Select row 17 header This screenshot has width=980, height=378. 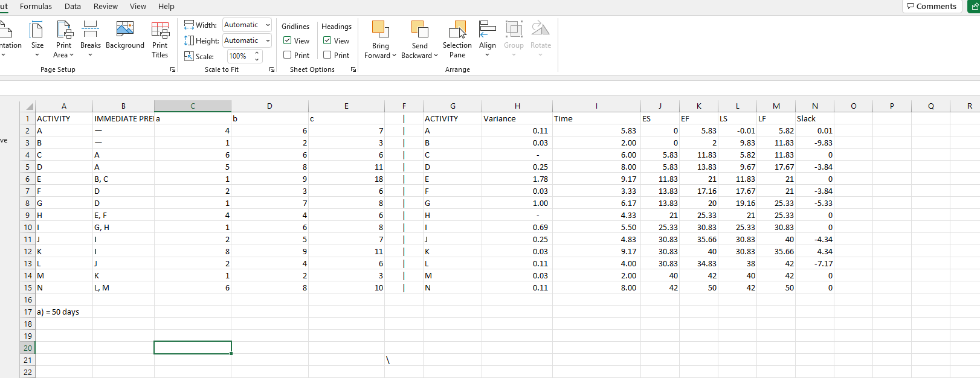click(27, 312)
